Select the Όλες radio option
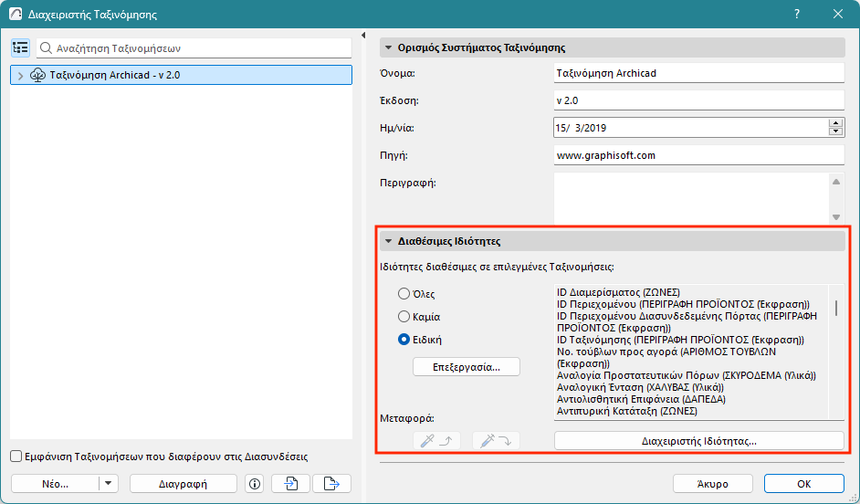860x504 pixels. click(x=404, y=294)
